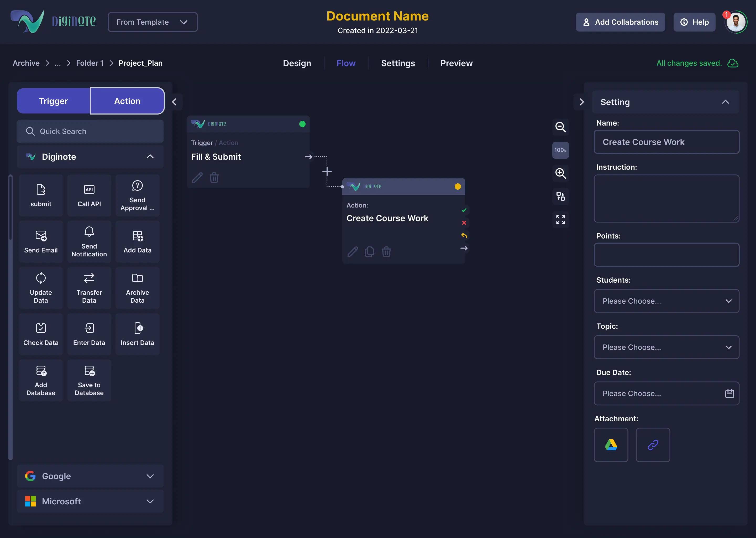Click the fullscreen expand icon
Image resolution: width=756 pixels, height=538 pixels.
[x=560, y=219]
